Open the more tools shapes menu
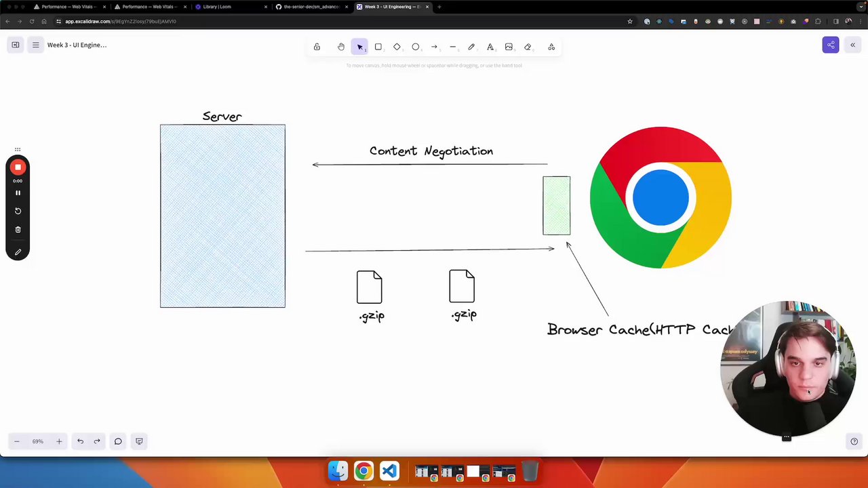Screen dimensions: 868x488 click(x=551, y=47)
